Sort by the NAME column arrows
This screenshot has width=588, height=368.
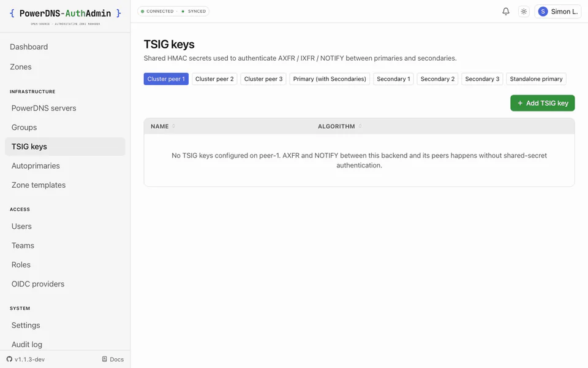[173, 126]
